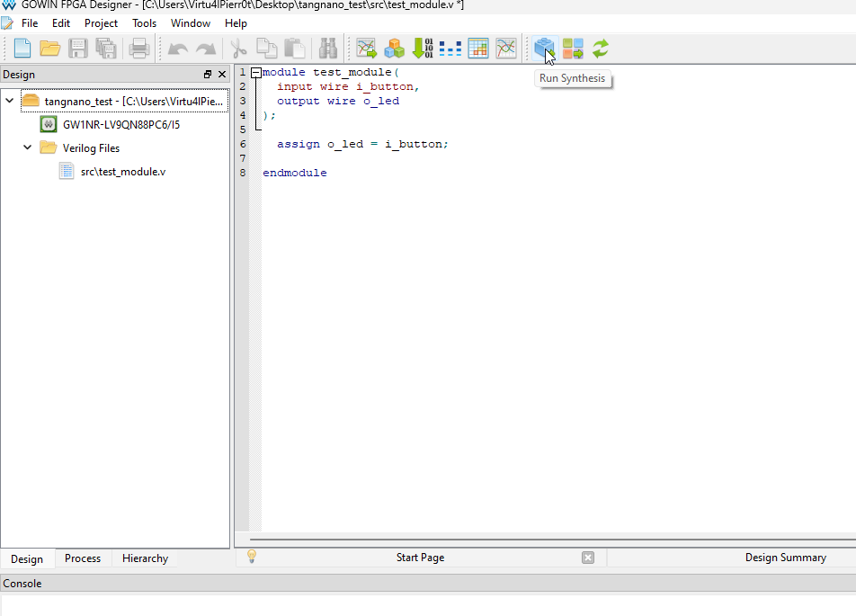Click 'output wire o_led' code line

point(338,101)
